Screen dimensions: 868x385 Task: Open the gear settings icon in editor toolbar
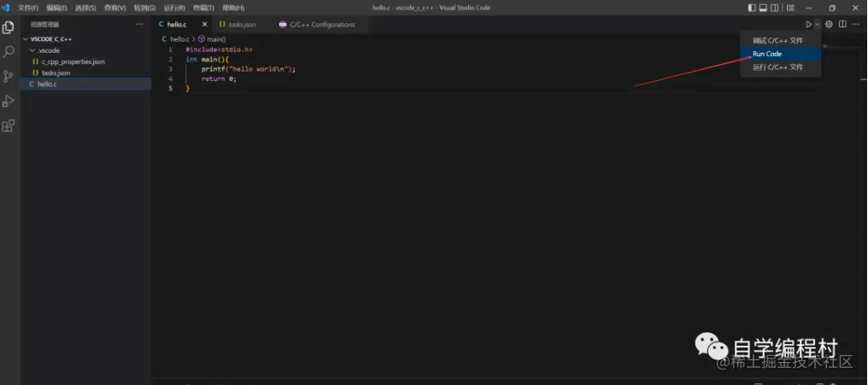point(829,25)
